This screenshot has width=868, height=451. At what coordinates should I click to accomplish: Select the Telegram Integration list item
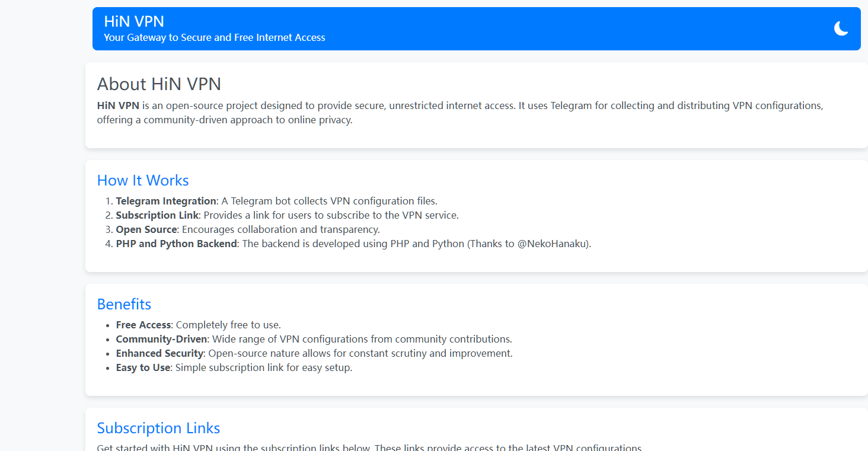click(166, 201)
